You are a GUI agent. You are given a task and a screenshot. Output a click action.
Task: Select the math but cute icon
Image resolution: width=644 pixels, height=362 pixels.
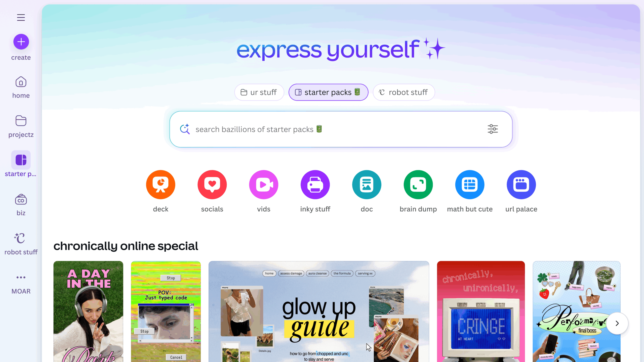[x=470, y=185]
